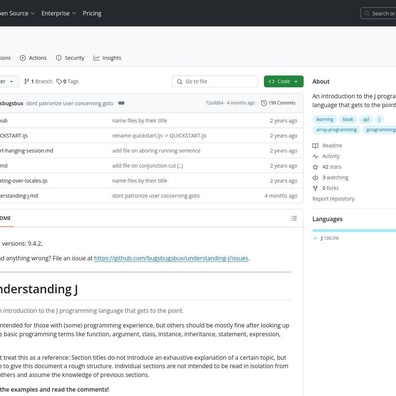Open the understanding-j issues URL
The width and height of the screenshot is (396, 396).
[171, 258]
